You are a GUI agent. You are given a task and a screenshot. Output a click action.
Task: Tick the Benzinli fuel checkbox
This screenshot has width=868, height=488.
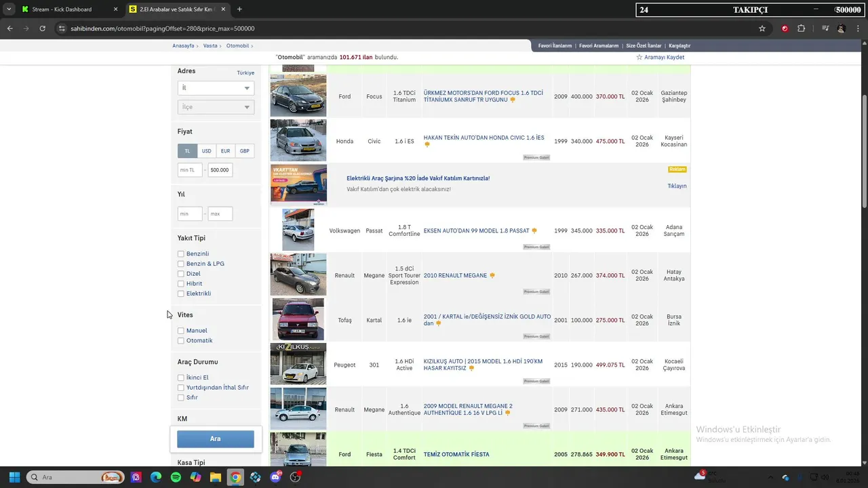click(181, 254)
